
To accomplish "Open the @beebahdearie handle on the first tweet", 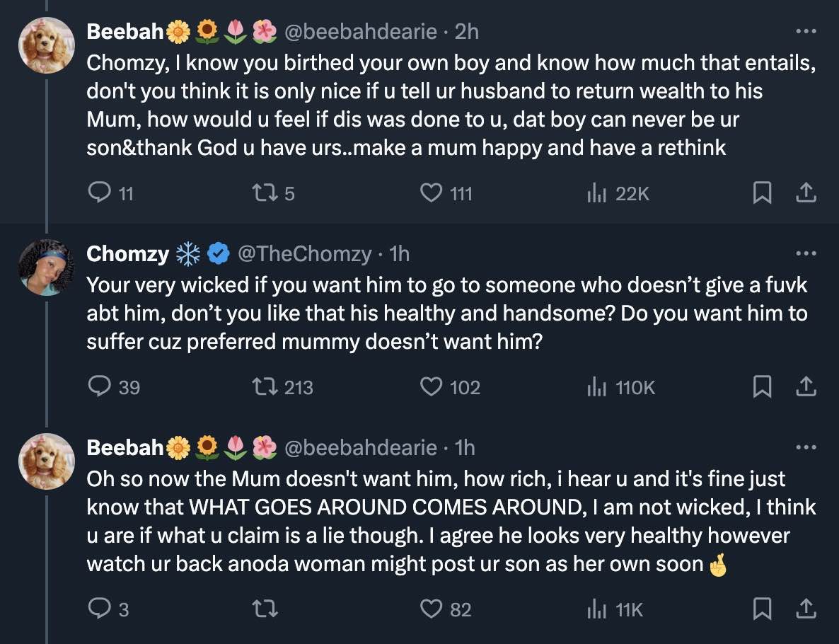I will [x=360, y=32].
